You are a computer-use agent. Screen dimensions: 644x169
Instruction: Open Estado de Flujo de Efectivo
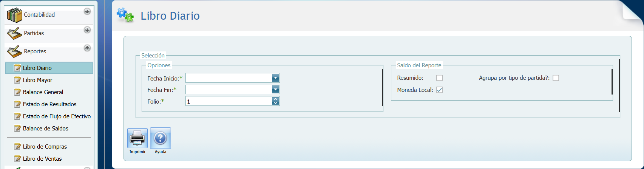pos(57,116)
